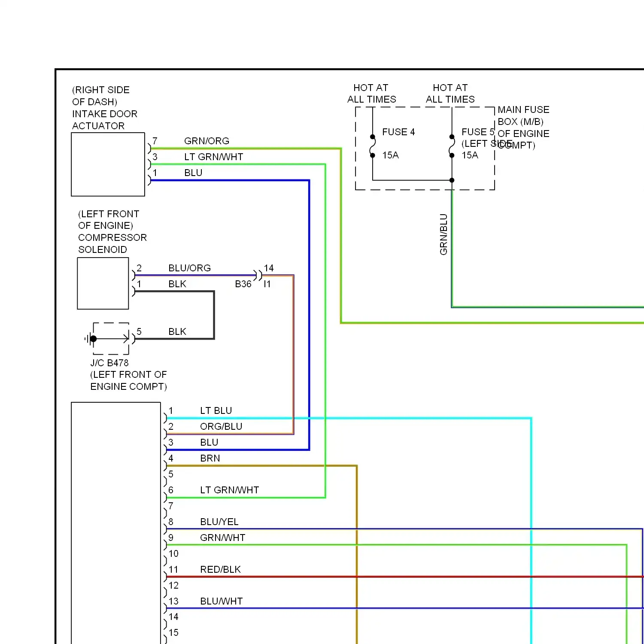Click the INTAKE DOOR ACTUATOR label
This screenshot has width=644, height=644.
[105, 120]
